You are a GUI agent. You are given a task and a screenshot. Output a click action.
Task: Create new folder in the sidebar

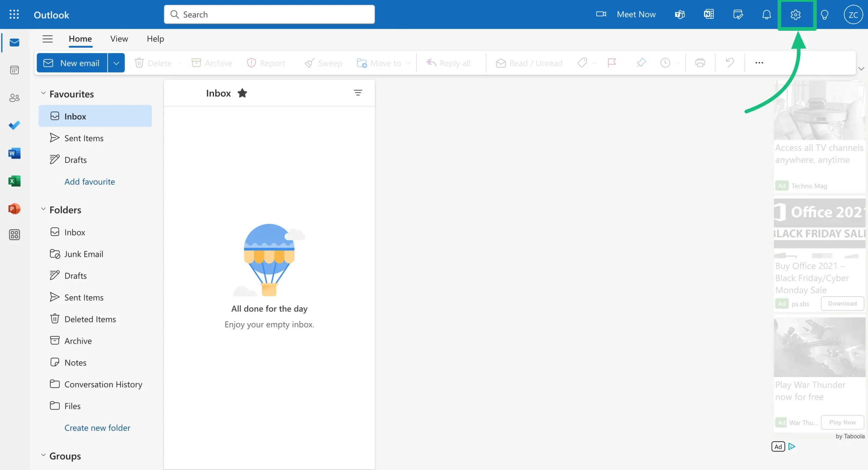(97, 428)
